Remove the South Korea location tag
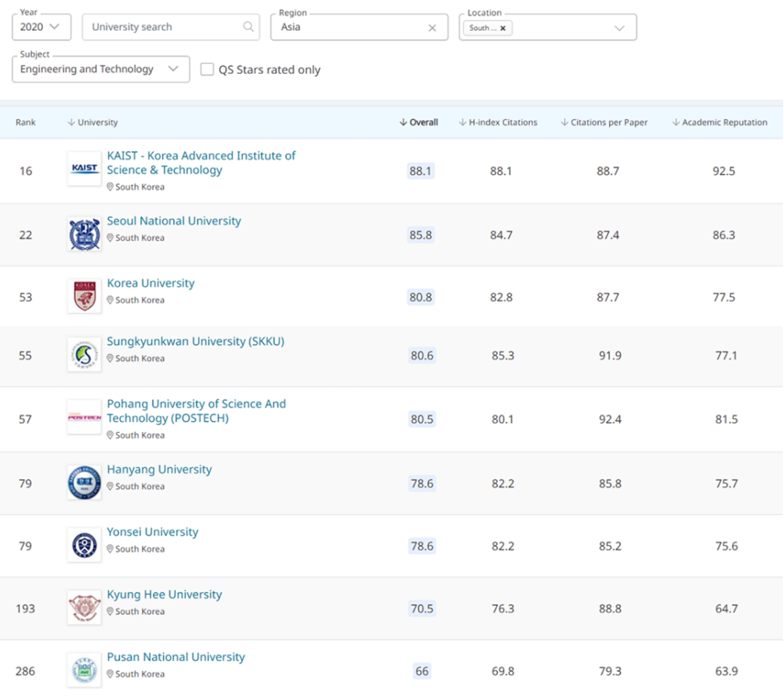The height and width of the screenshot is (700, 784). pos(503,28)
